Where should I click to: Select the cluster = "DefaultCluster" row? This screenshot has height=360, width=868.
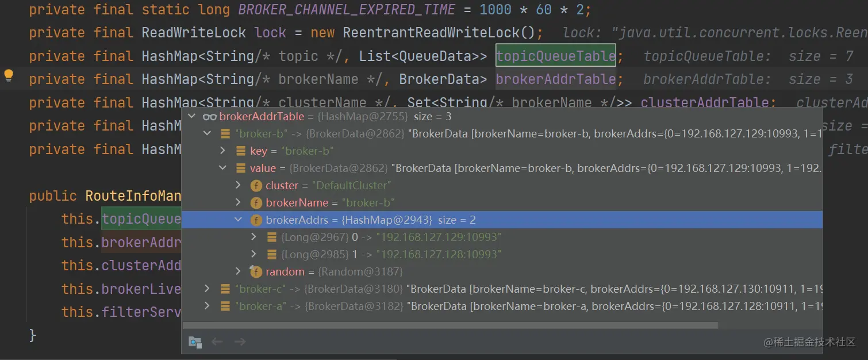502,186
